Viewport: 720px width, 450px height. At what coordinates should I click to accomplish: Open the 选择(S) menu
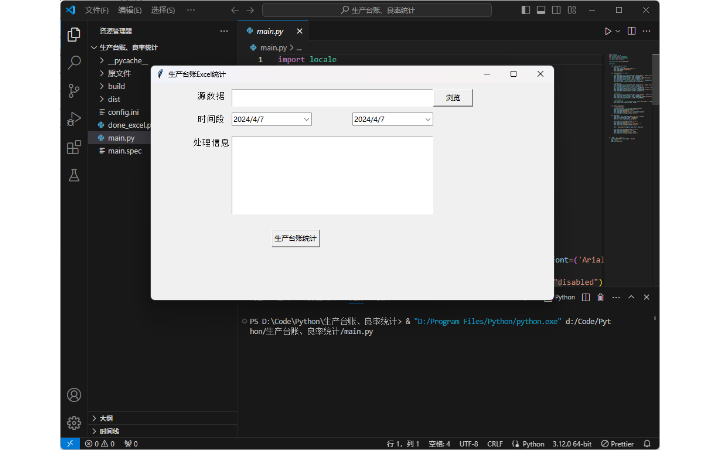pyautogui.click(x=163, y=10)
